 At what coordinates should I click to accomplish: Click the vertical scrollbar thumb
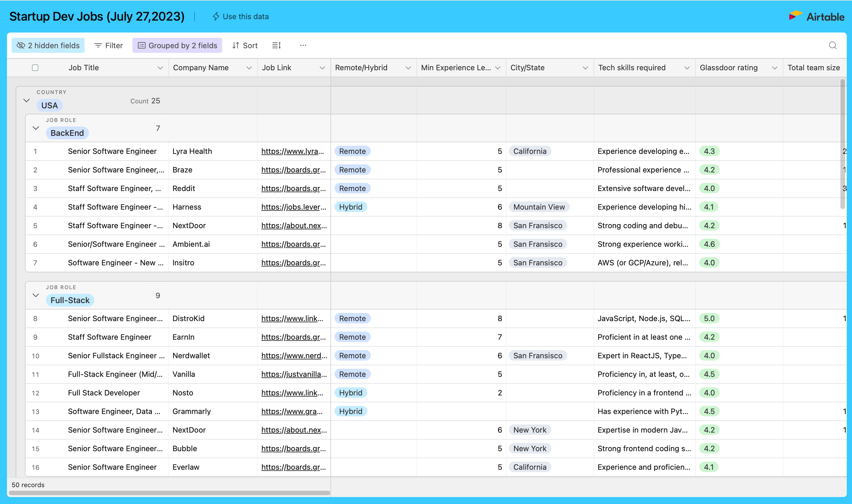pyautogui.click(x=842, y=144)
